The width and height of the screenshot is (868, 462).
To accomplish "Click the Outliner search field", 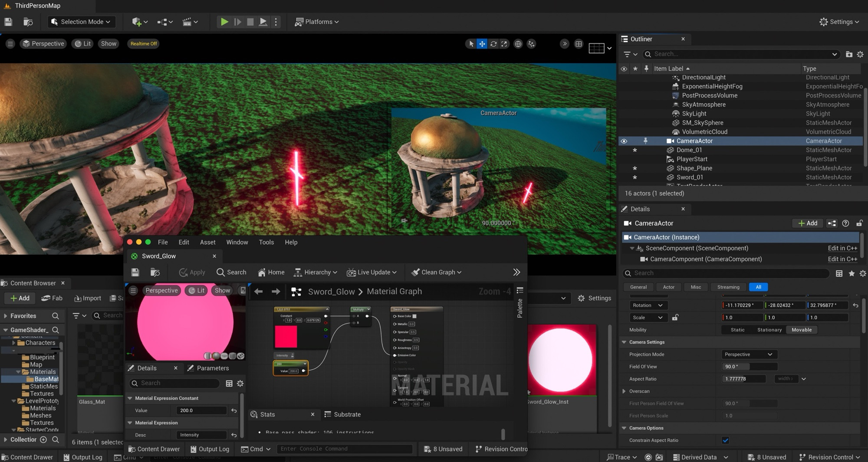I will 740,54.
